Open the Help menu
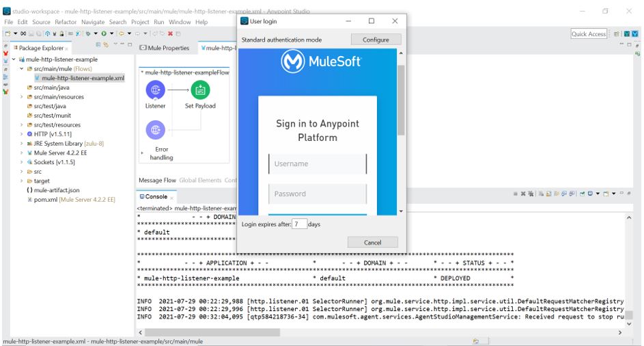644x346 pixels. 201,22
